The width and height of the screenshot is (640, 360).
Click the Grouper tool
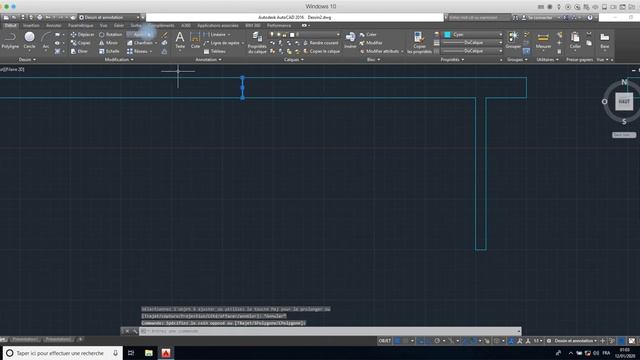click(x=513, y=40)
